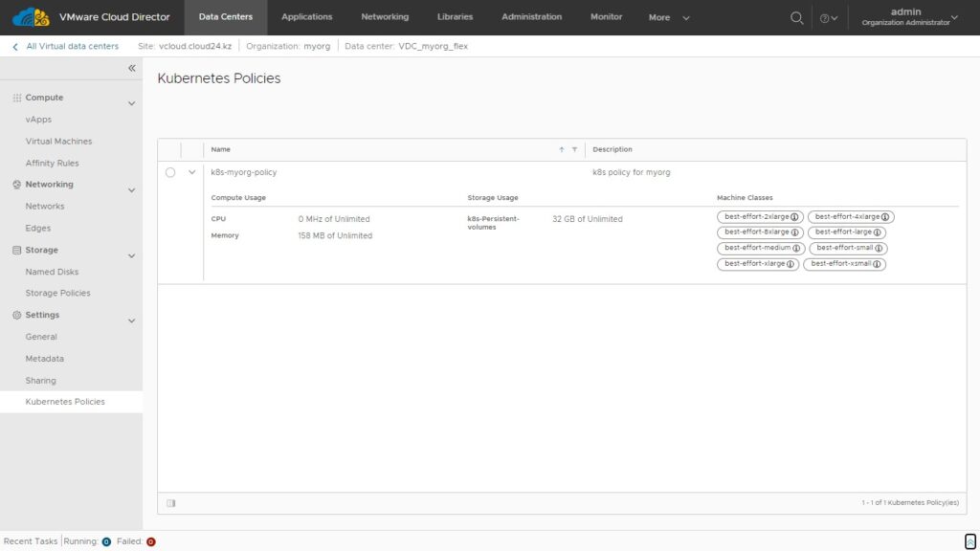Open vApps in the sidebar
980x551 pixels.
[38, 120]
